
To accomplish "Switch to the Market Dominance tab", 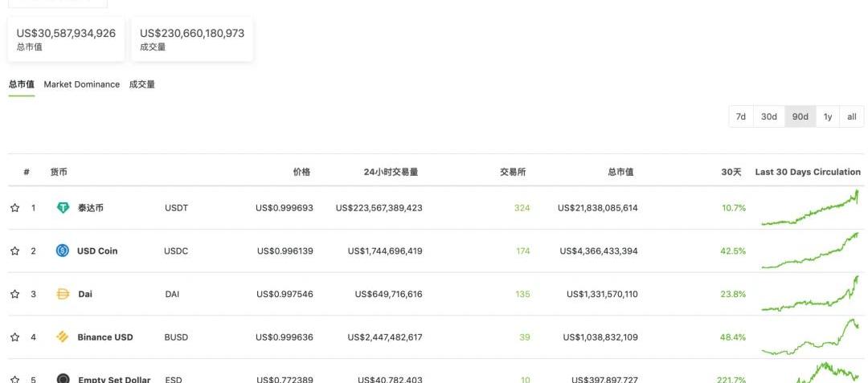I will click(82, 84).
